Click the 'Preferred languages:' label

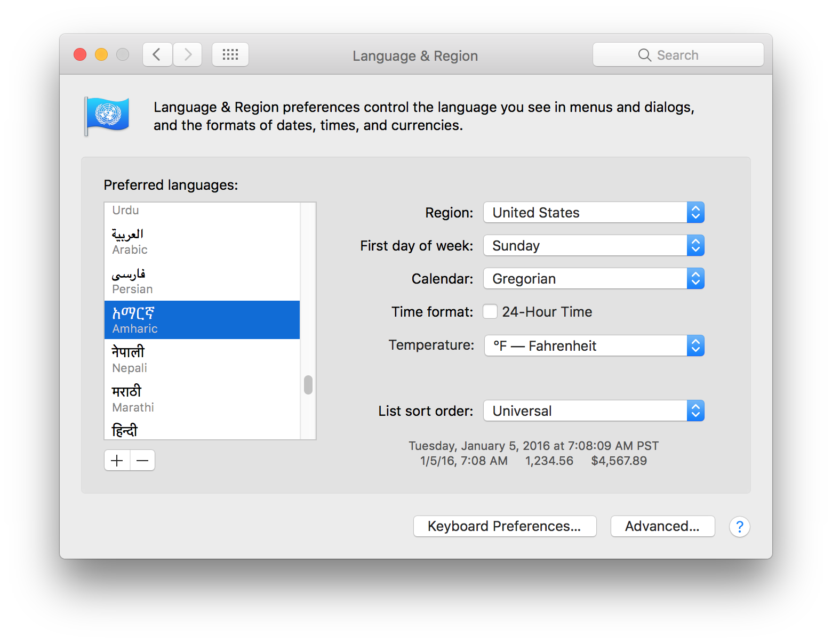(171, 185)
